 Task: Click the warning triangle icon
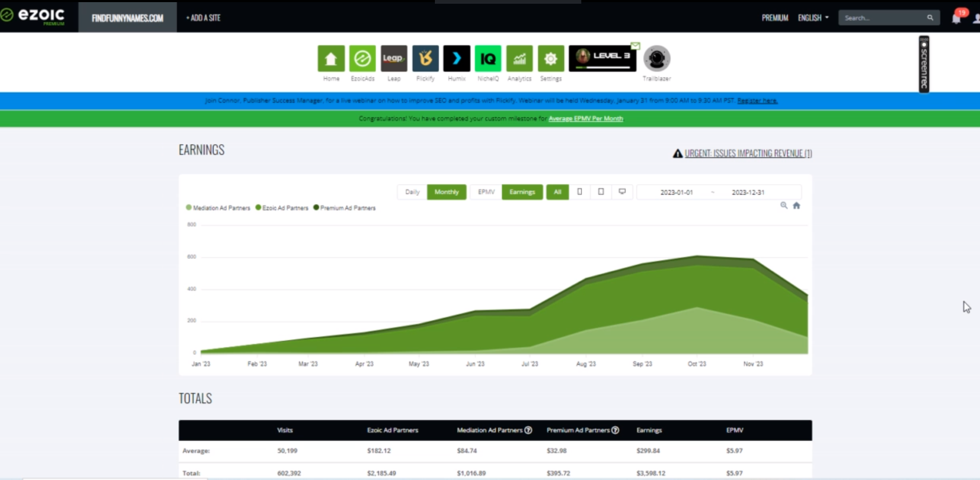pos(677,153)
